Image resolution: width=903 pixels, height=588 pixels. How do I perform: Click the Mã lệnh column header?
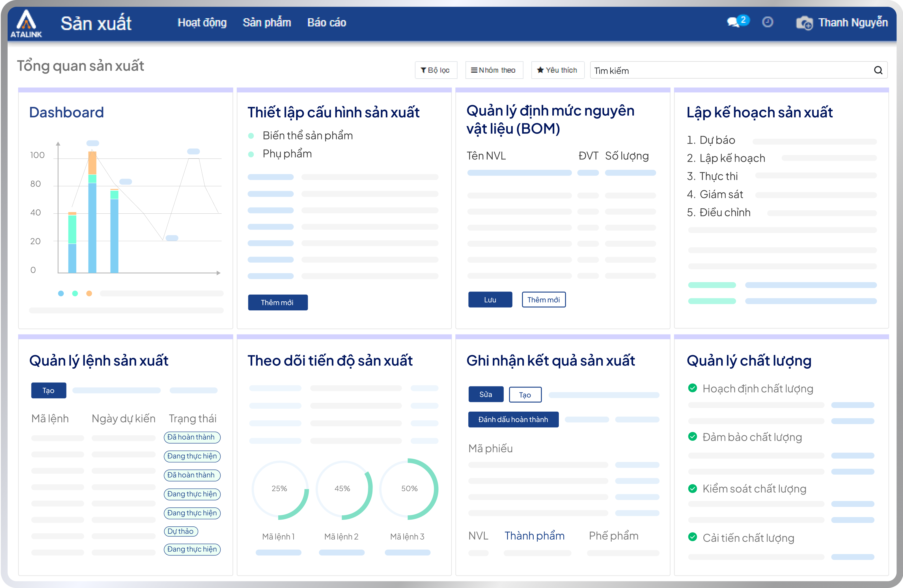tap(50, 418)
